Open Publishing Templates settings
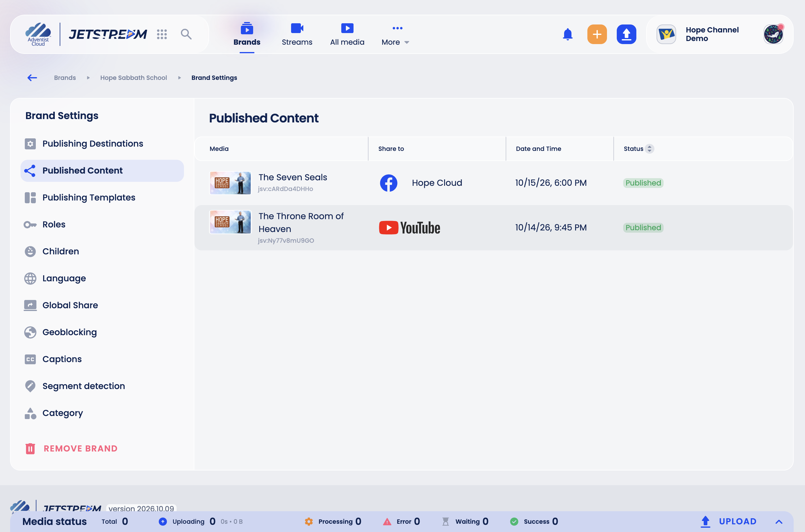 [102, 197]
